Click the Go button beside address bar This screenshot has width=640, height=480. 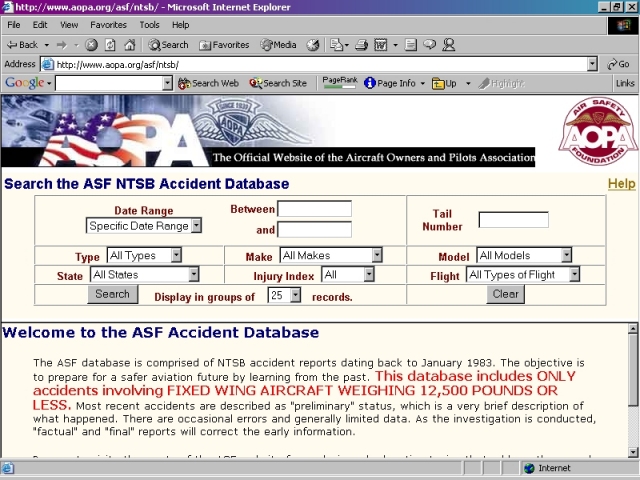[618, 64]
